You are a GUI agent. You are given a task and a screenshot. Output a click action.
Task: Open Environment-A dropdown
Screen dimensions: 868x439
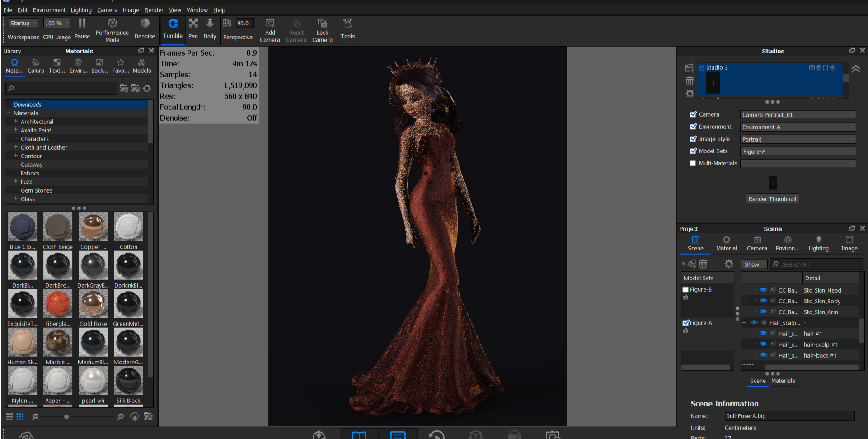click(798, 127)
